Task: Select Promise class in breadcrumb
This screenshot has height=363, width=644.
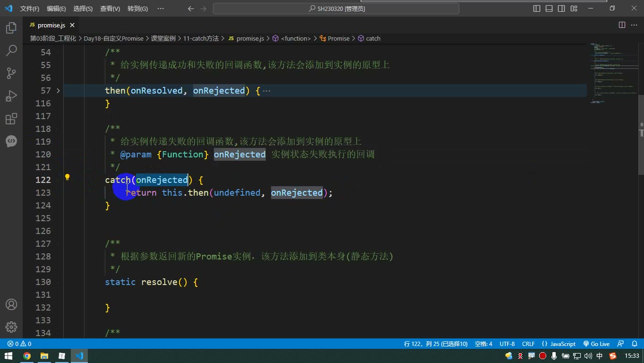Action: point(335,38)
